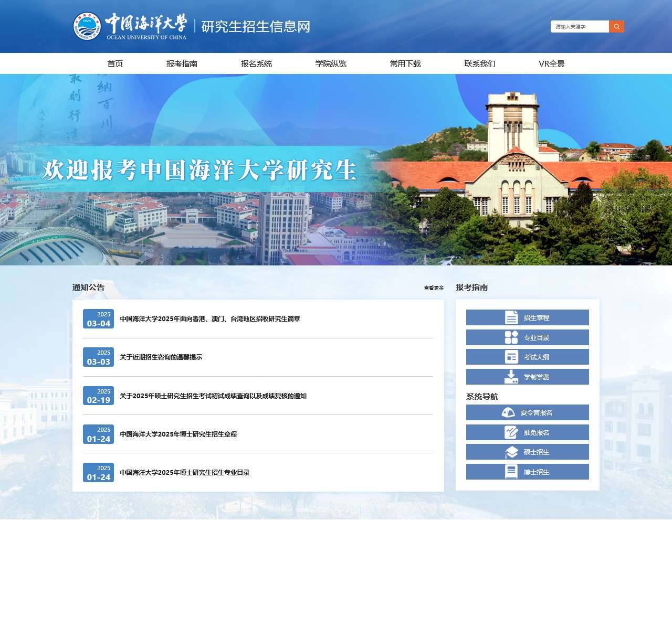Click the 研究生招生信息网 site title
This screenshot has width=672, height=627.
point(256,27)
